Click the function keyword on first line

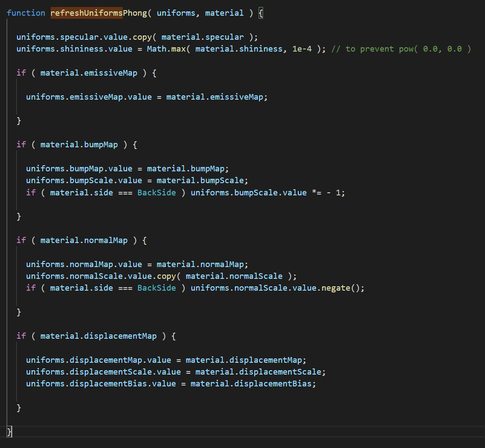point(26,13)
